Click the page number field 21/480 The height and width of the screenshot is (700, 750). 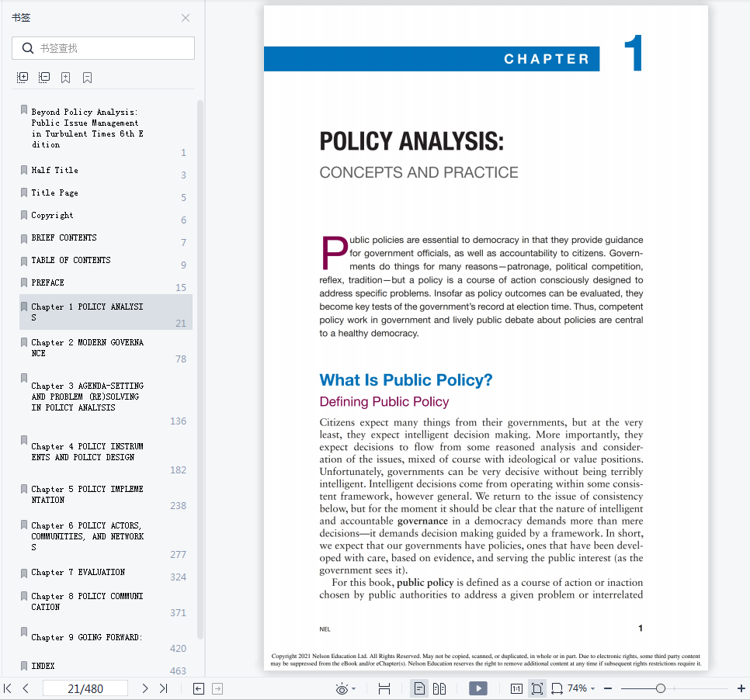85,688
